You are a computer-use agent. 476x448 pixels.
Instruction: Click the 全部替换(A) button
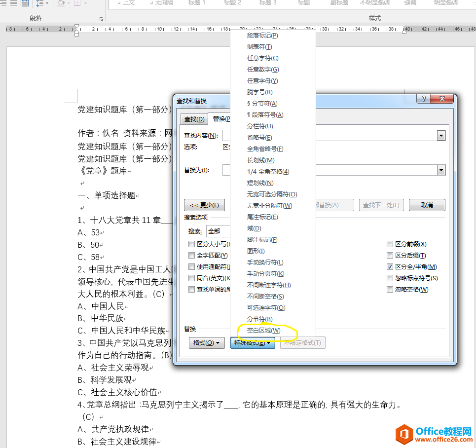[x=334, y=205]
